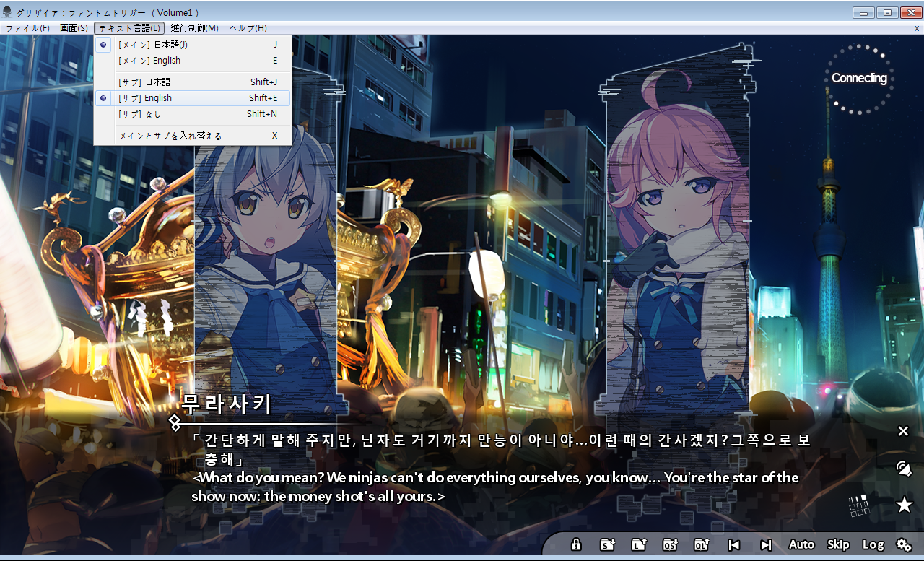The width and height of the screenshot is (924, 561).
Task: Open the 進行制御(M) menu
Action: 195,28
